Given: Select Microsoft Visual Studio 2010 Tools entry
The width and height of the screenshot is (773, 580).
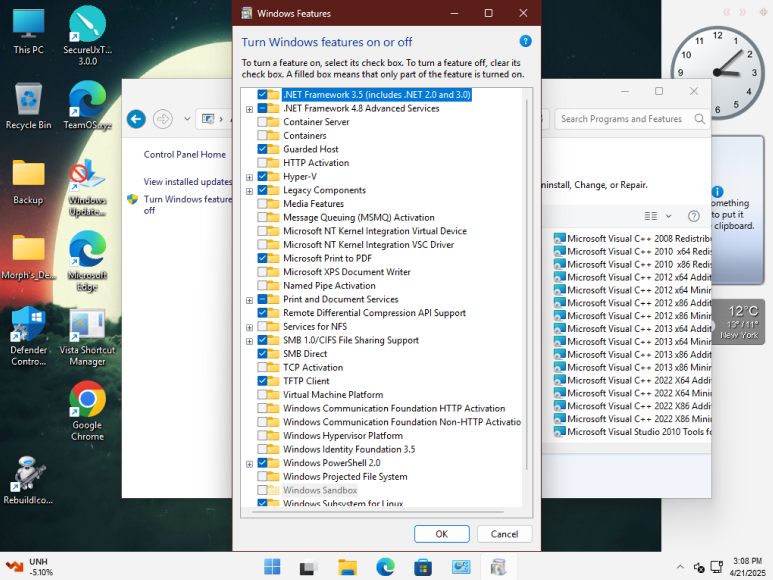Looking at the screenshot, I should click(632, 432).
